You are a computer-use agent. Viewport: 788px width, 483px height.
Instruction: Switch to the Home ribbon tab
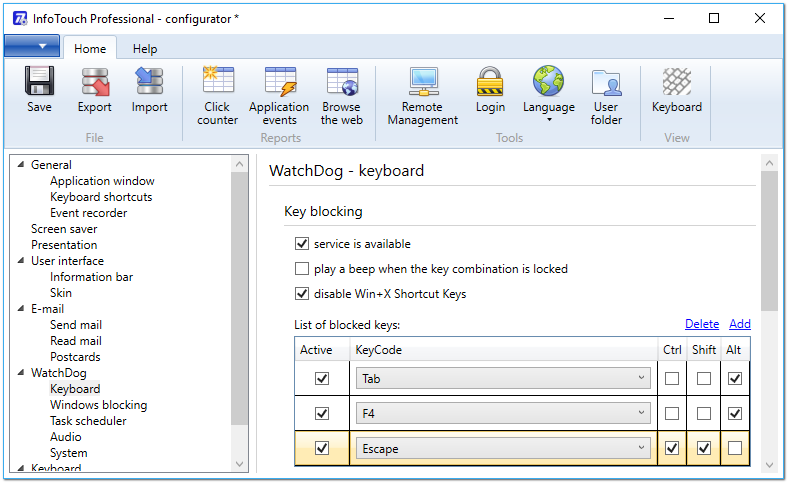pyautogui.click(x=90, y=49)
